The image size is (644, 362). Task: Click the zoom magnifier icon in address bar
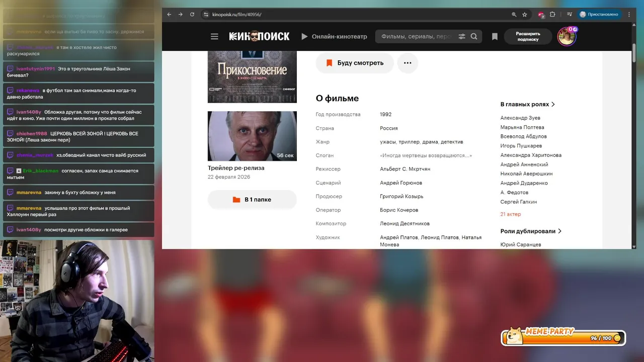click(514, 15)
